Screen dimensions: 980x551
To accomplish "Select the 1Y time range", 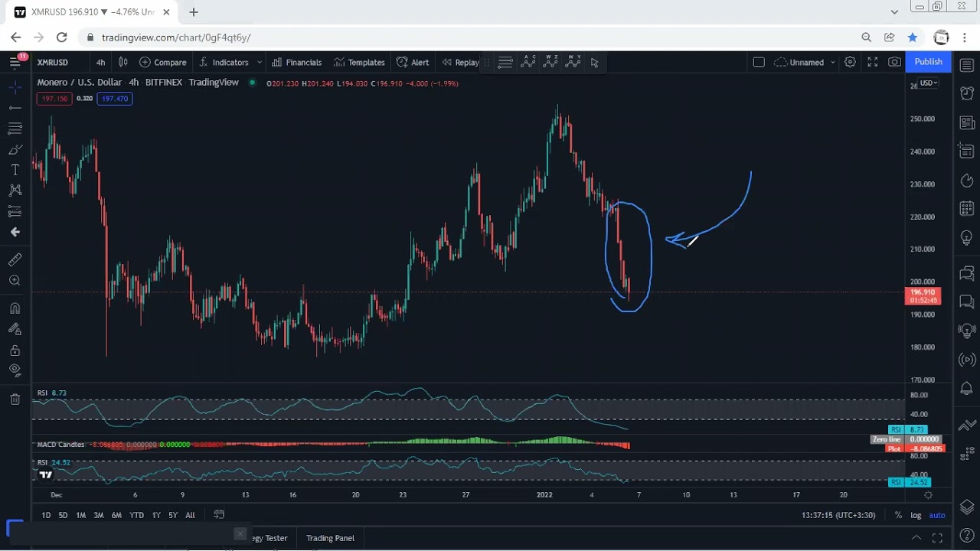I will click(x=156, y=515).
